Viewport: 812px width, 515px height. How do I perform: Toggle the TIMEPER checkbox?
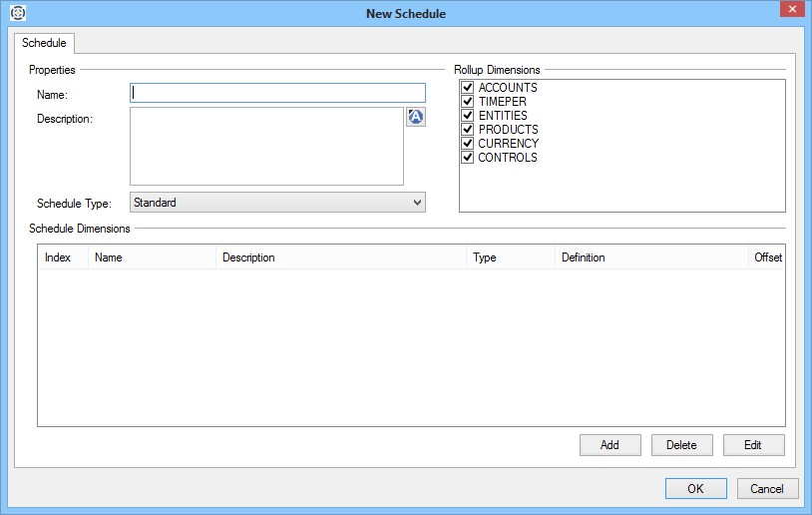click(x=467, y=102)
